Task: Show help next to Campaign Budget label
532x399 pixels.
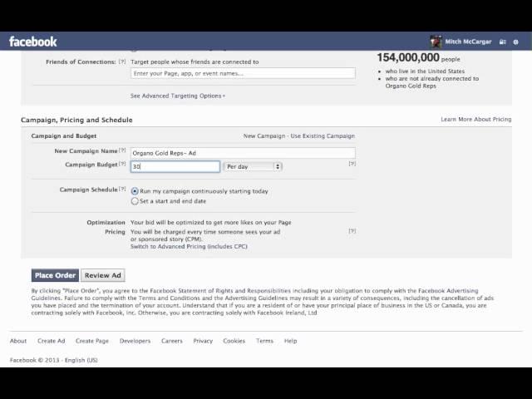Action: (123, 164)
